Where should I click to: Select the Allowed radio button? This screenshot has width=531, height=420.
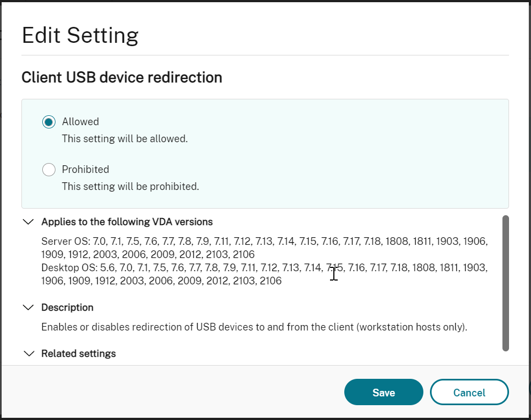(x=49, y=122)
